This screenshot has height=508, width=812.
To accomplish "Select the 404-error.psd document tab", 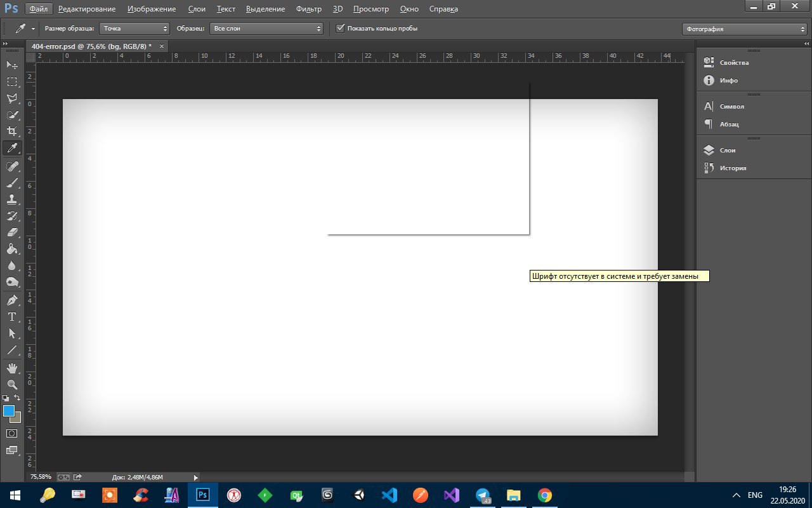I will [91, 46].
